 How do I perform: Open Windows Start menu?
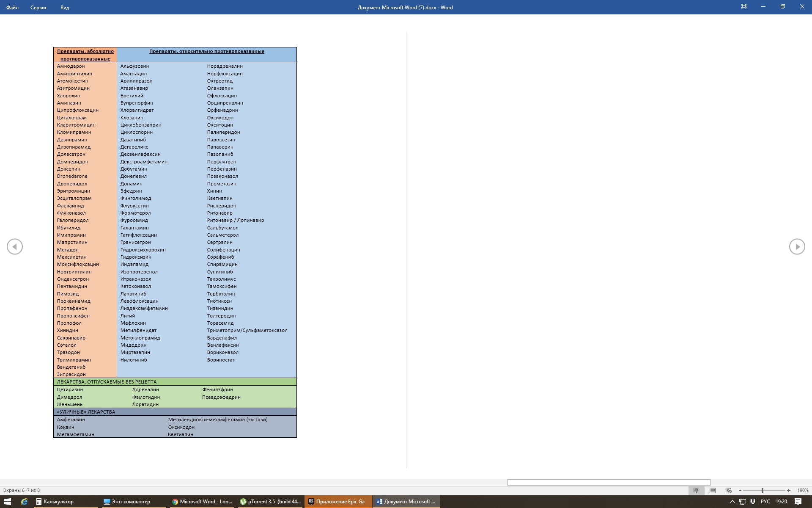pos(8,502)
